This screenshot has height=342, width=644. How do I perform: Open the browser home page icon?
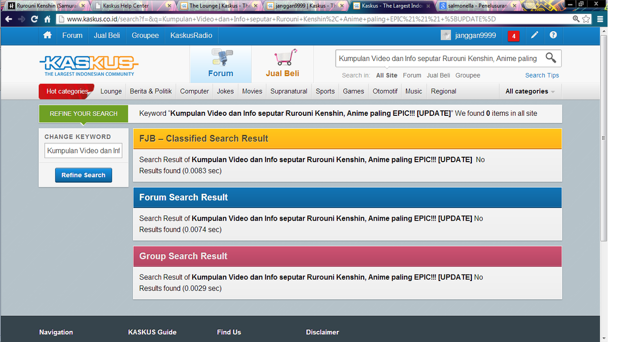click(x=47, y=19)
